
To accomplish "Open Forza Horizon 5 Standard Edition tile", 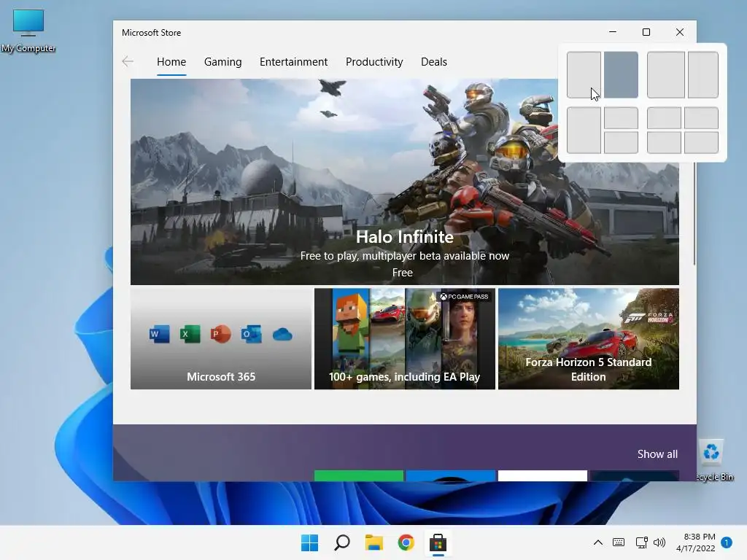I will click(x=589, y=338).
